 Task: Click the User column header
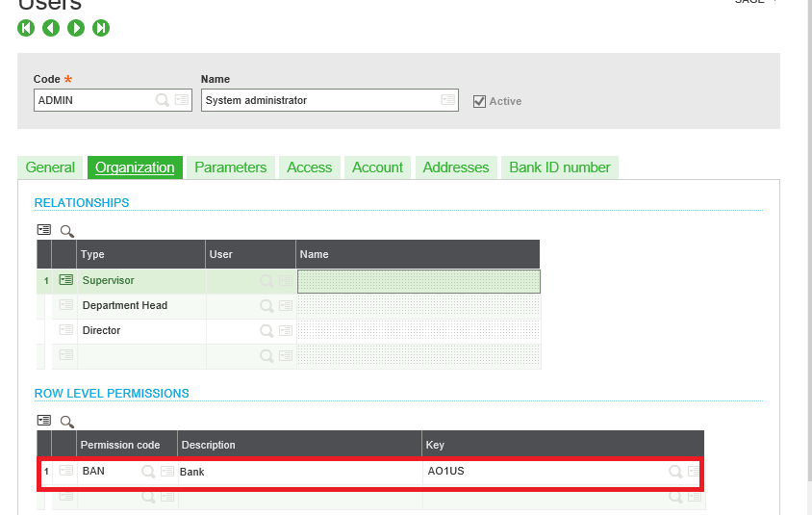tap(251, 254)
